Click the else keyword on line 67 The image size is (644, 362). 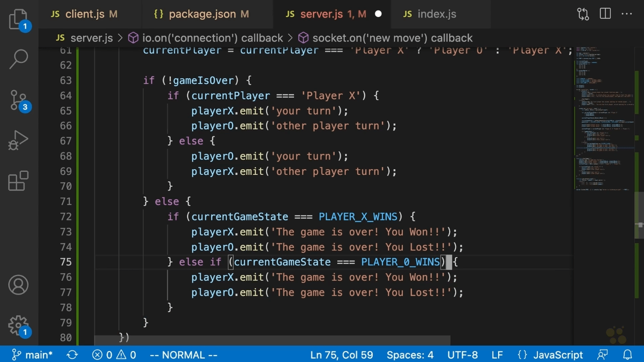point(191,141)
